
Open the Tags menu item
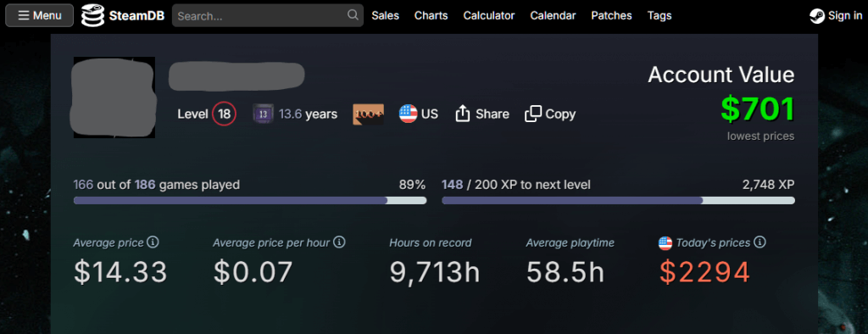click(659, 15)
